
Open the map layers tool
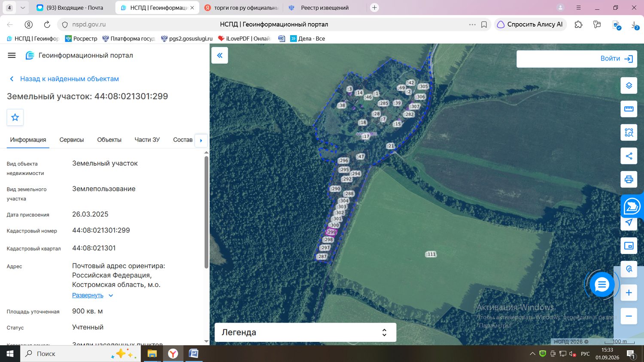click(629, 85)
